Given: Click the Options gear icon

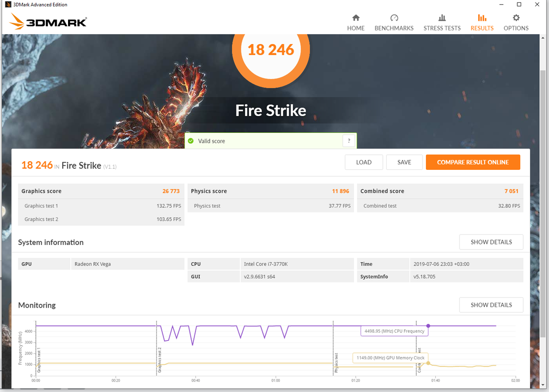Looking at the screenshot, I should click(x=516, y=18).
